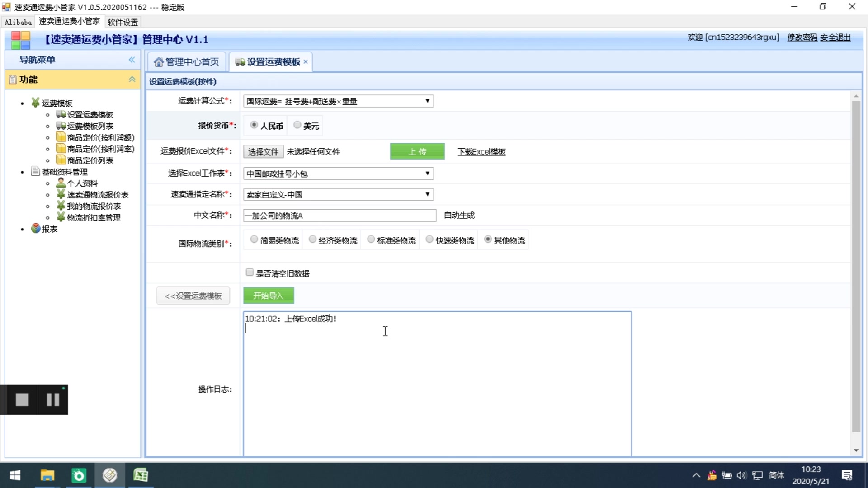
Task: Click inside the 操作日志 text area
Action: pos(437,384)
